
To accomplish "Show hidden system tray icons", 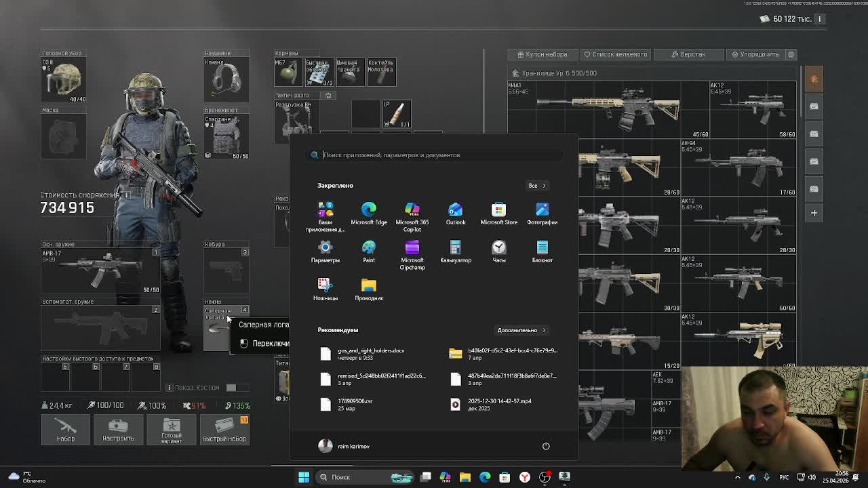I will [x=738, y=477].
